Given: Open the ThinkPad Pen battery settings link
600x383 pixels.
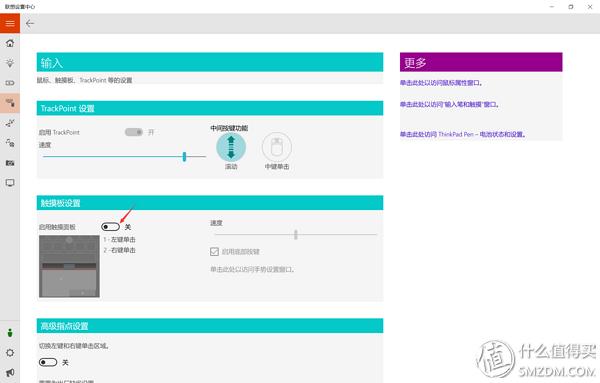Looking at the screenshot, I should click(463, 134).
